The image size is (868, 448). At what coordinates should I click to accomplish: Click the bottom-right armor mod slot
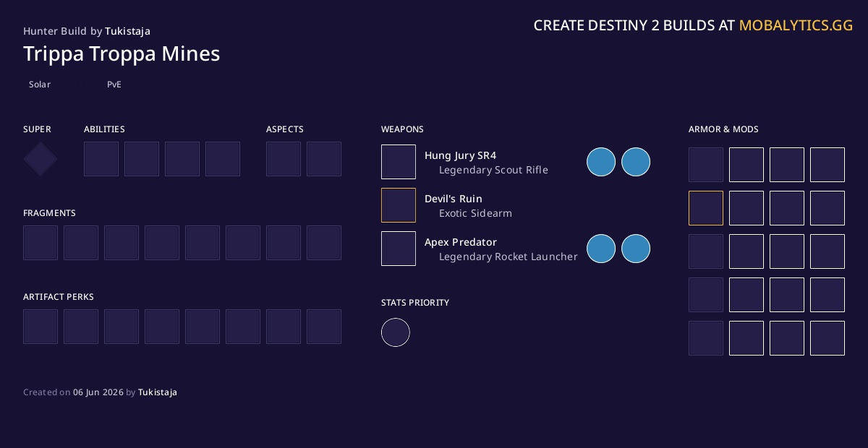click(x=827, y=338)
